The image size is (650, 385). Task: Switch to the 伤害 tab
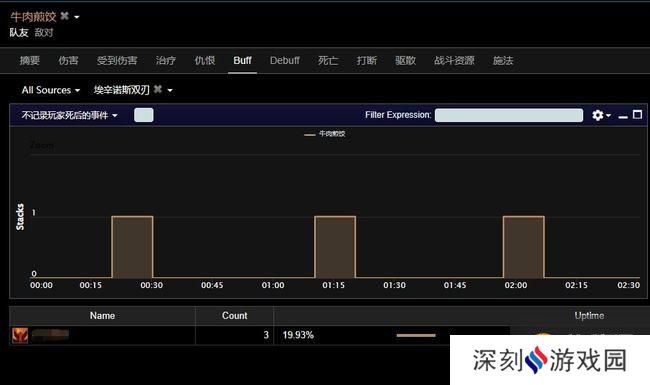pos(68,61)
